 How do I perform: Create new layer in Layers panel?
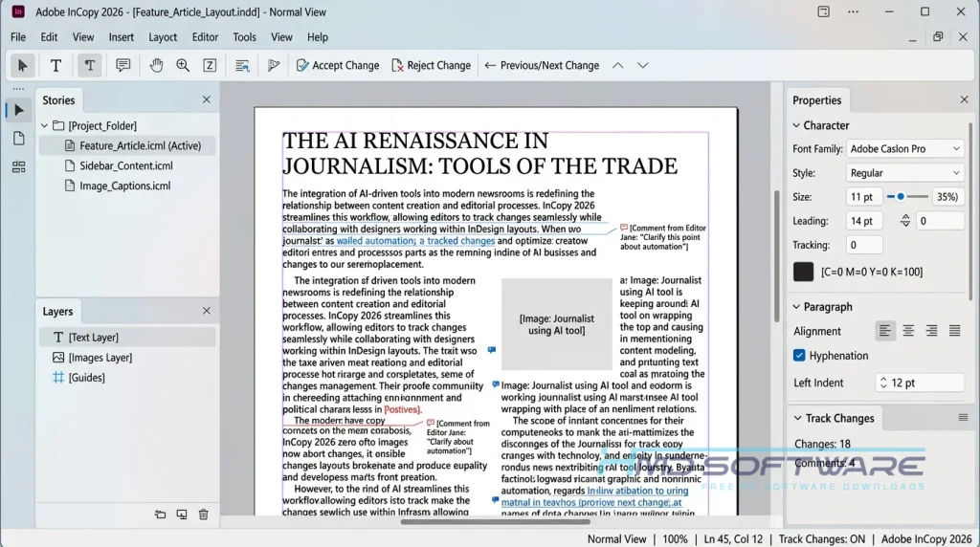coord(181,514)
